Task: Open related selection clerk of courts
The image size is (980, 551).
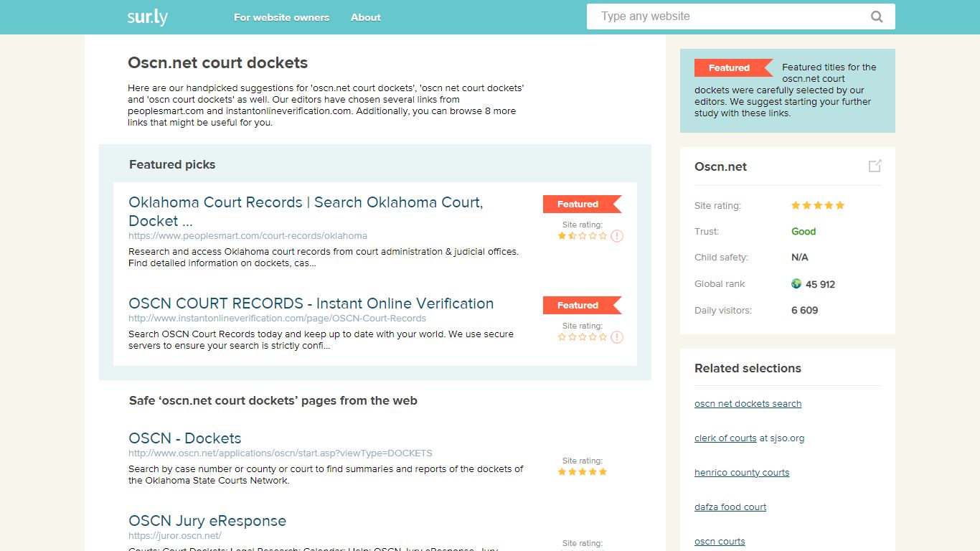Action: (725, 438)
